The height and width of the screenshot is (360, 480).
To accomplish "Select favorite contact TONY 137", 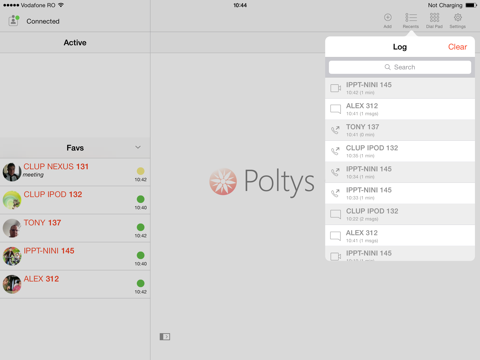I will 75,228.
